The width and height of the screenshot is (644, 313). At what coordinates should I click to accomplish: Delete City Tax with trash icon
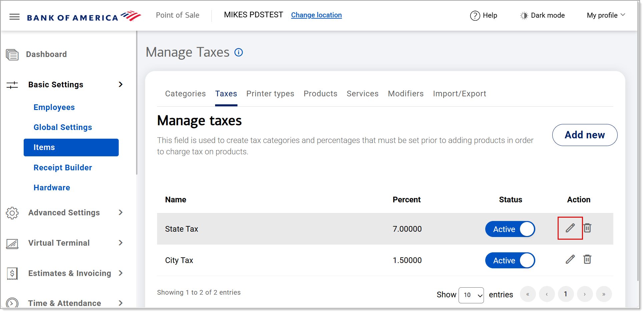pos(587,259)
